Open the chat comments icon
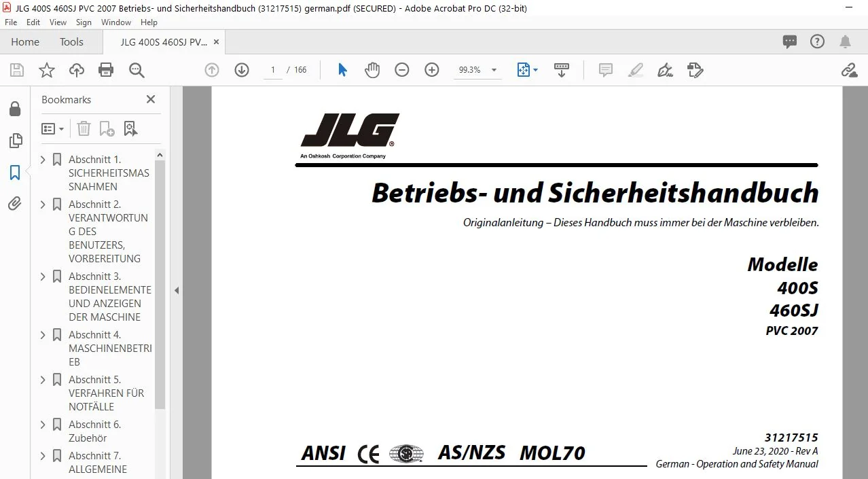The image size is (868, 479). pyautogui.click(x=790, y=41)
